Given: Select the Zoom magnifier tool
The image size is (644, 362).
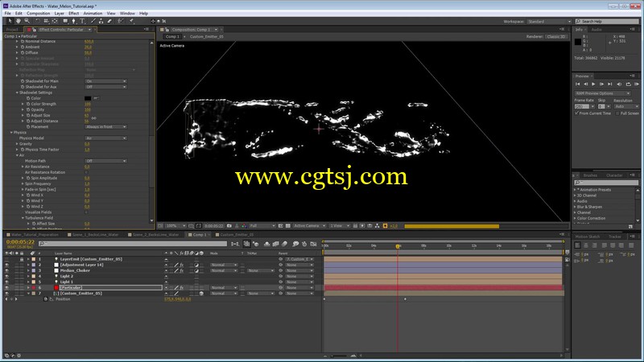Looking at the screenshot, I should tap(27, 21).
